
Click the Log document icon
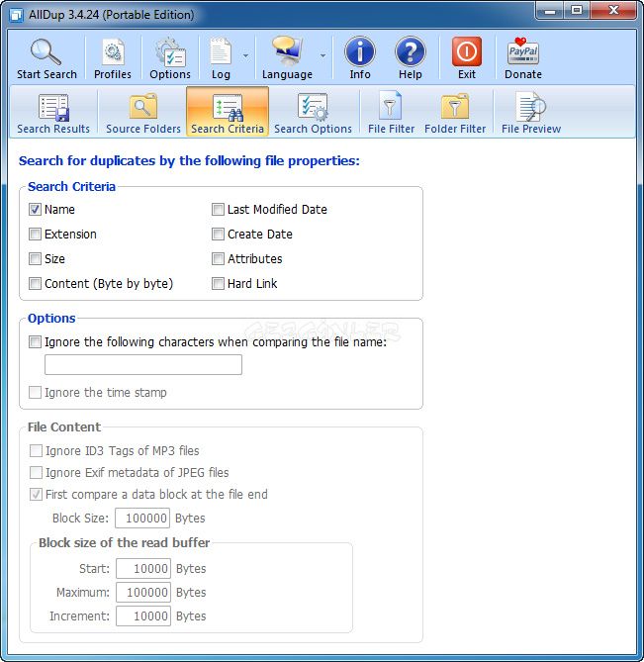[x=221, y=52]
